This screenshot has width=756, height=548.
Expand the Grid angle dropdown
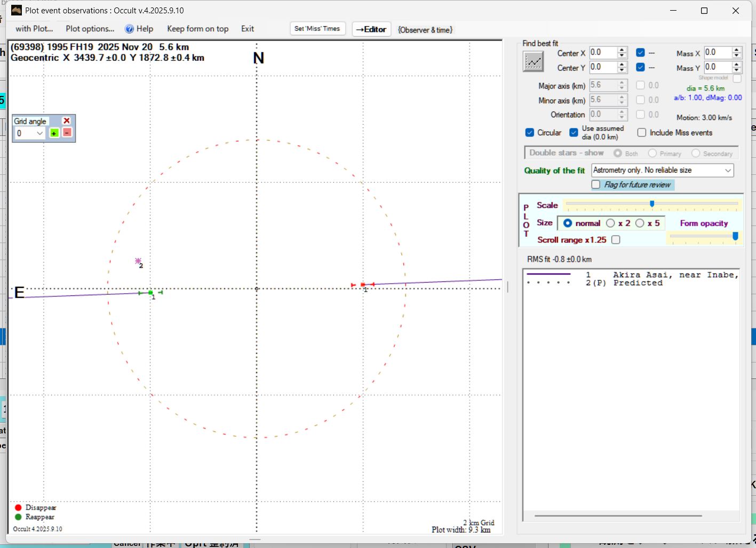pyautogui.click(x=39, y=133)
